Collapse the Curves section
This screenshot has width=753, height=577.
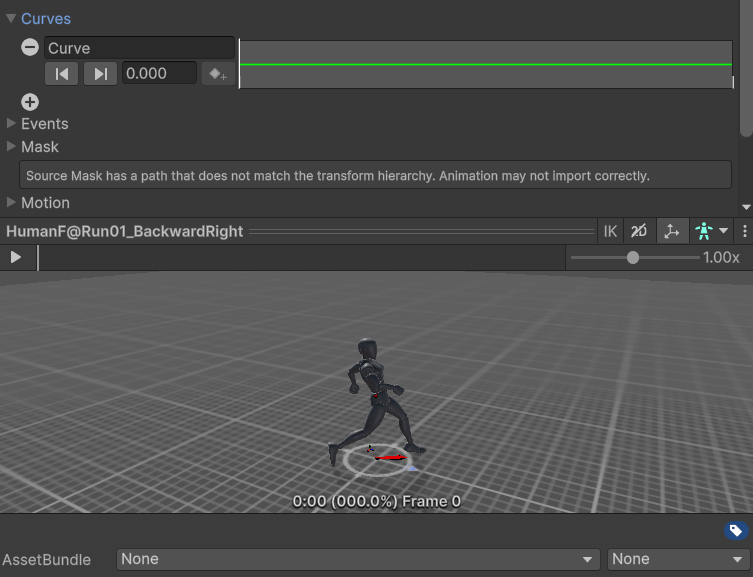[11, 19]
